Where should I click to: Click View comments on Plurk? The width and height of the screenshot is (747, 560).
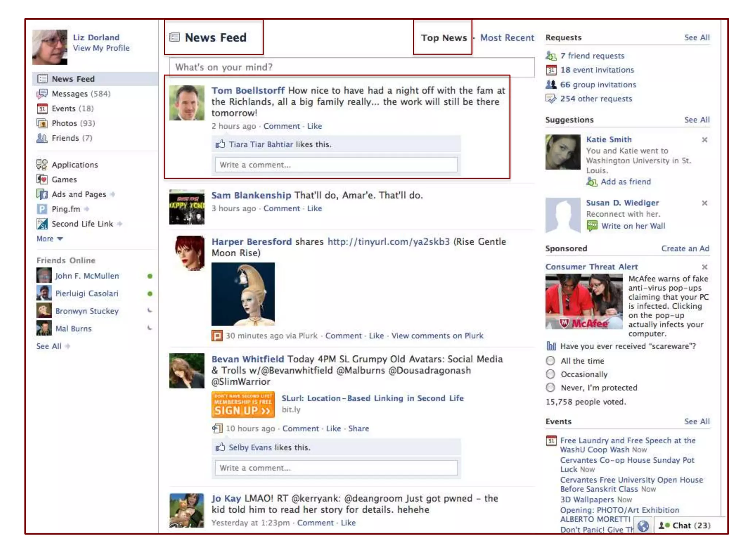point(437,336)
